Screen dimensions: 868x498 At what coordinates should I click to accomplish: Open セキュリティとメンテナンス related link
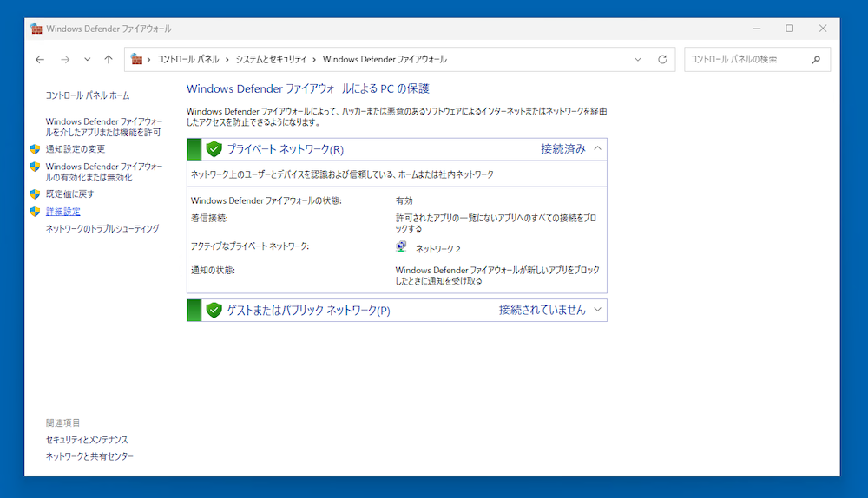pos(87,439)
